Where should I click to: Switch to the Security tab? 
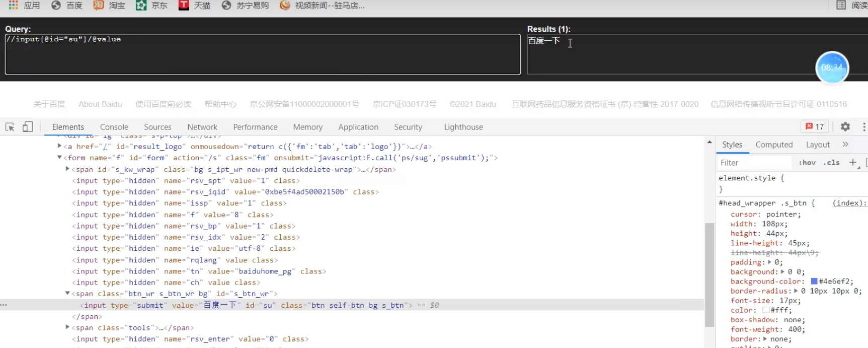point(408,127)
